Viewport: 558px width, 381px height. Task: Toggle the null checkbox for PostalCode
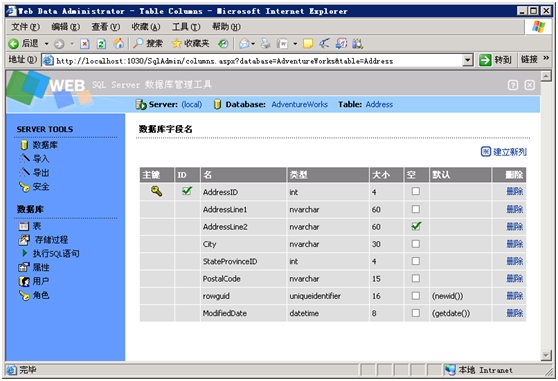point(415,278)
